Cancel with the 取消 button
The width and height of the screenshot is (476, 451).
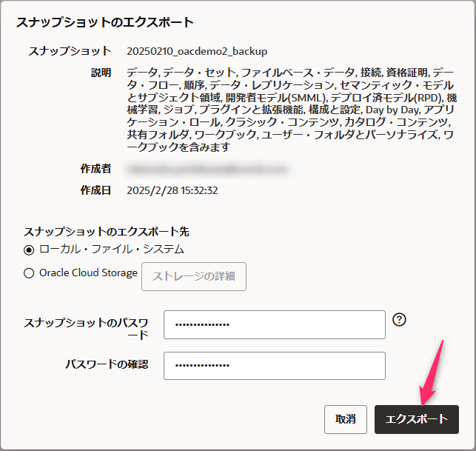(346, 419)
